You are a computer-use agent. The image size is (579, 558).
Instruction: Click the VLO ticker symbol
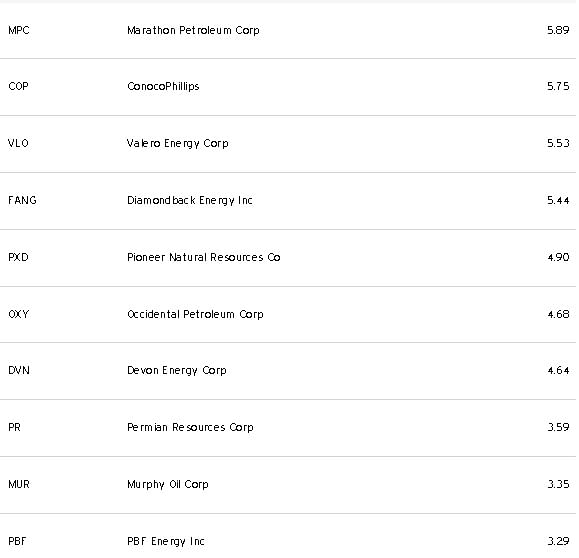click(18, 143)
